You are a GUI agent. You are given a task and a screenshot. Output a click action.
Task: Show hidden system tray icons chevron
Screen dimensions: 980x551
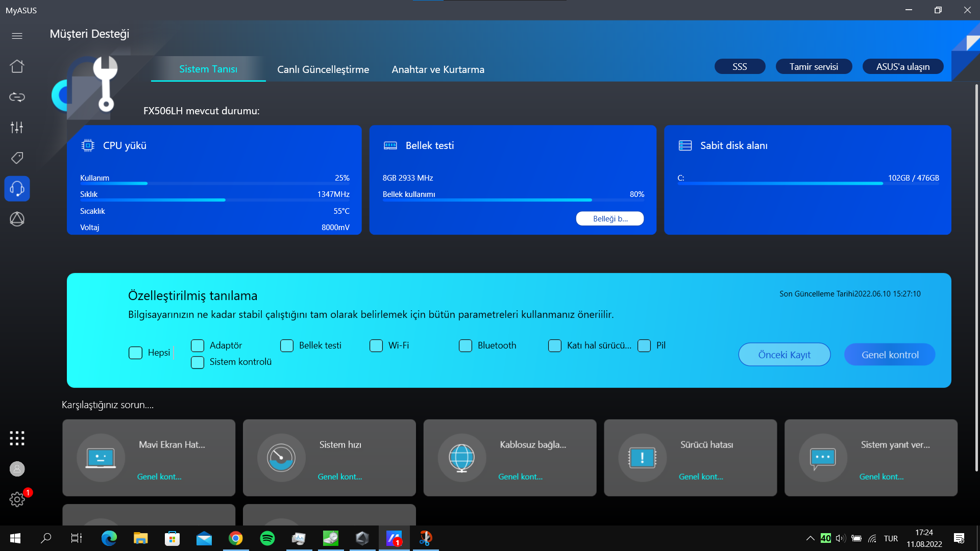pyautogui.click(x=810, y=538)
